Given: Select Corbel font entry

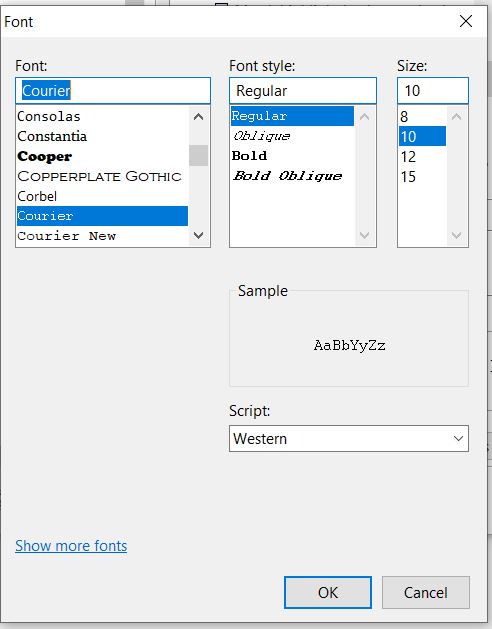Looking at the screenshot, I should click(102, 196).
